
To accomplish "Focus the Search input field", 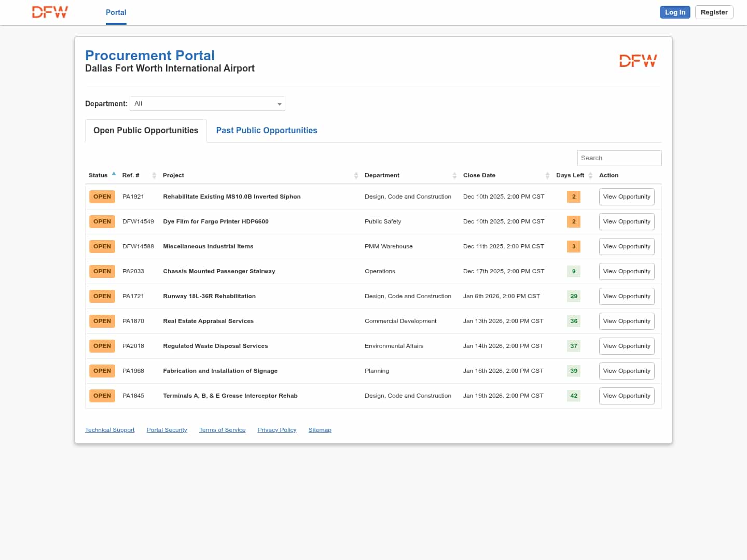I will coord(619,158).
